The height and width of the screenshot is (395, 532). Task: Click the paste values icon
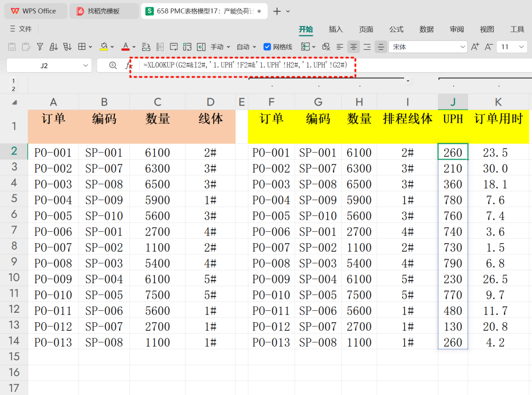[12, 47]
